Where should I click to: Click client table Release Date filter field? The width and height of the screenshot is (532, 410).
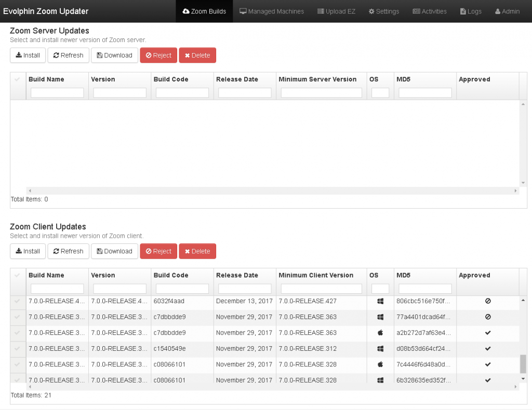[x=245, y=289]
